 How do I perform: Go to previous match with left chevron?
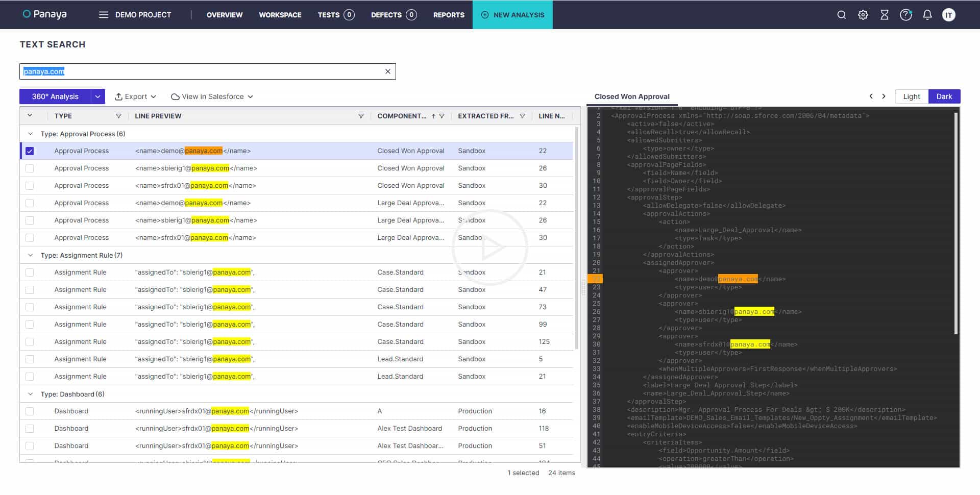coord(871,96)
